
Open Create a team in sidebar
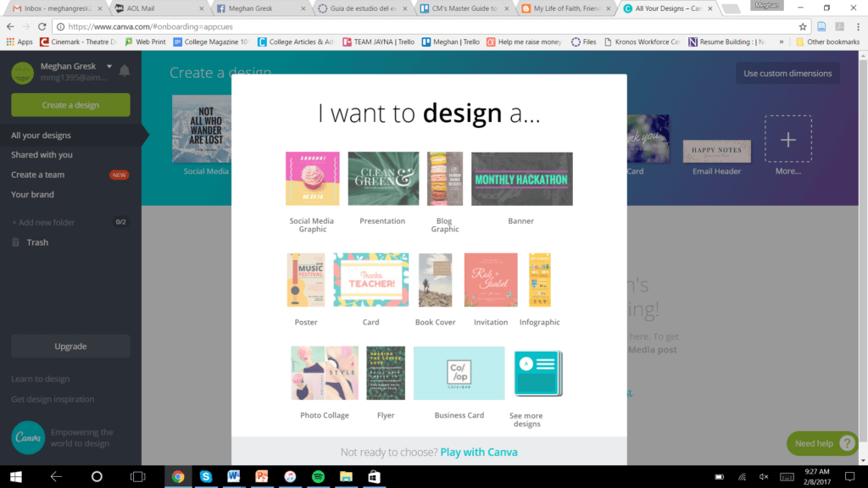(x=37, y=175)
